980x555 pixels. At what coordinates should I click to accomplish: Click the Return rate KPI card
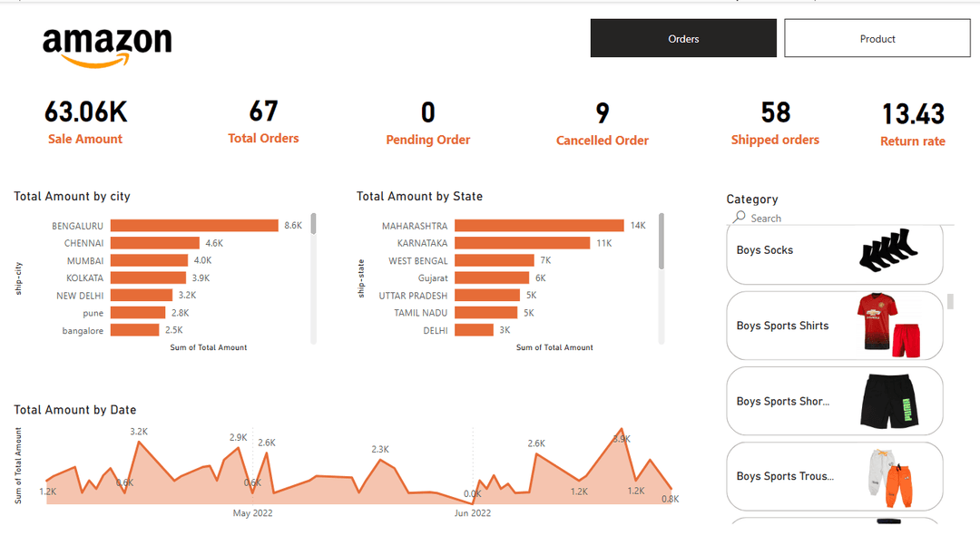pos(913,120)
